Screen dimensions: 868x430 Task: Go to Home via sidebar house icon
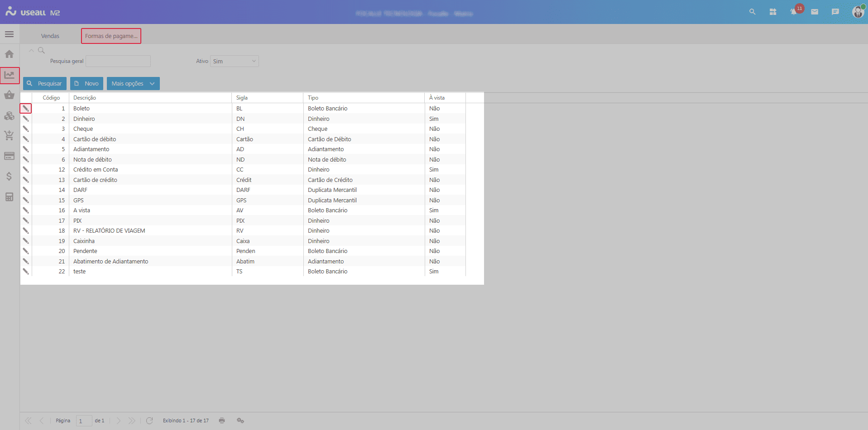click(9, 54)
